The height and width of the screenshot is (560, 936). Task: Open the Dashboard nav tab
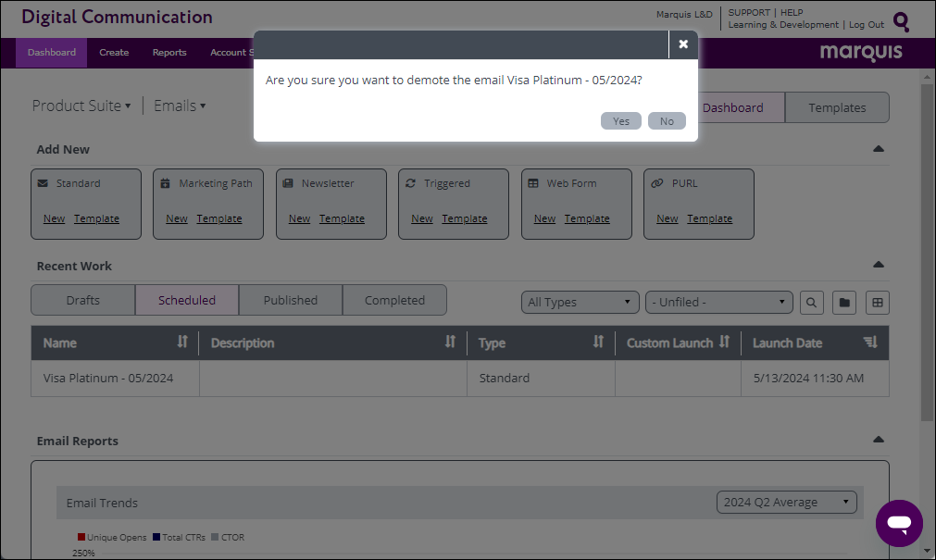tap(51, 53)
